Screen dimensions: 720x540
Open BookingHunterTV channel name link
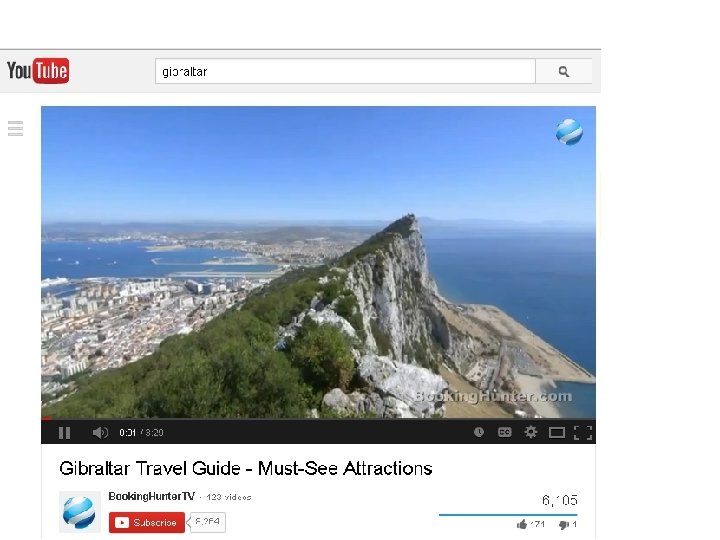(152, 496)
